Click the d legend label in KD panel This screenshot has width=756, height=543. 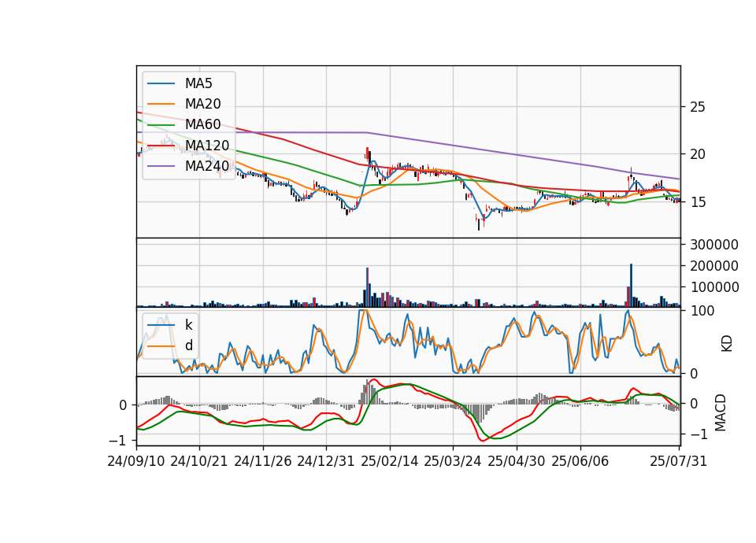(x=189, y=345)
